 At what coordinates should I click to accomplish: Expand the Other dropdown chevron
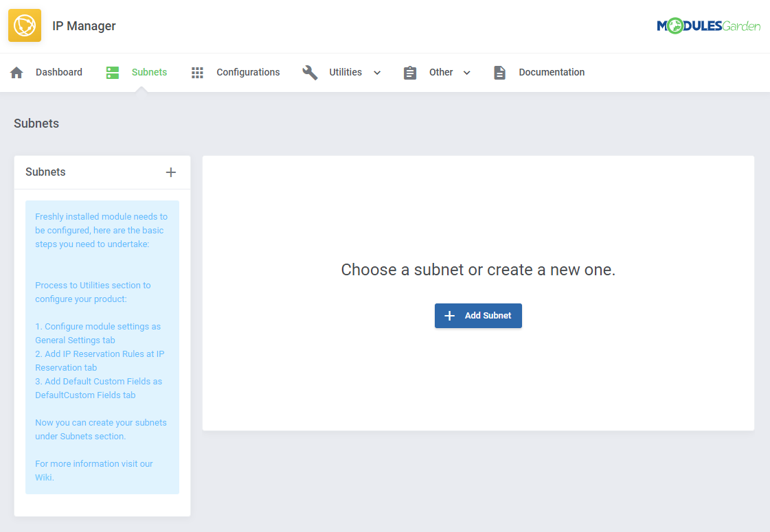467,73
